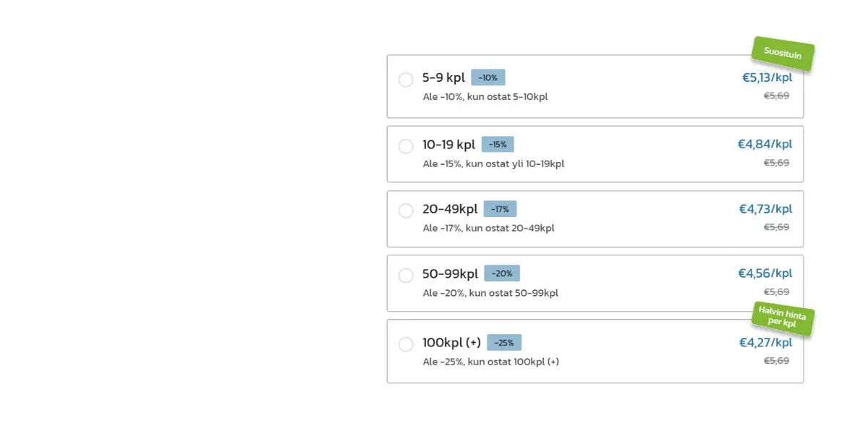Click the €4,73/kpl price
Viewport: 868px width, 434px height.
pyautogui.click(x=765, y=209)
